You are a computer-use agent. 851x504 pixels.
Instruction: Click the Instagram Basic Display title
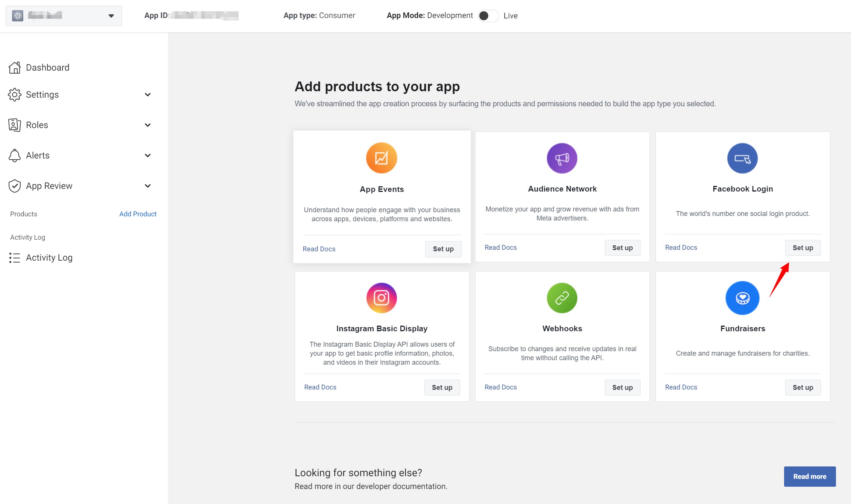[x=382, y=329]
